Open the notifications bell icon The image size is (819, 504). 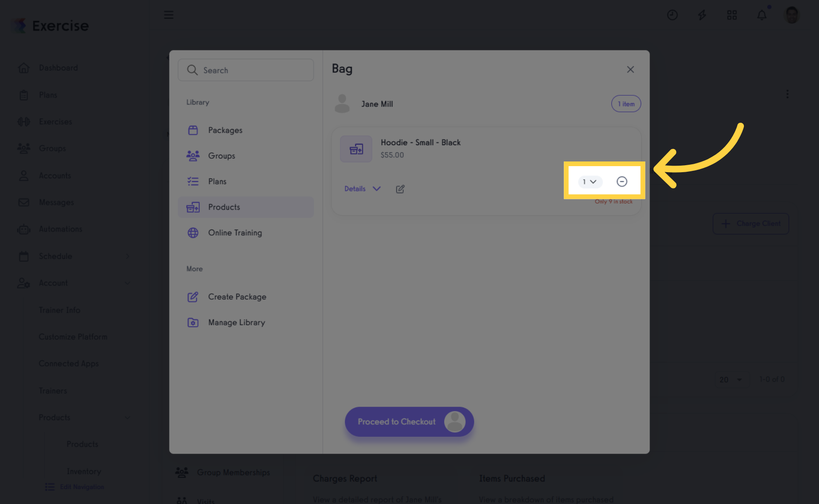point(762,15)
